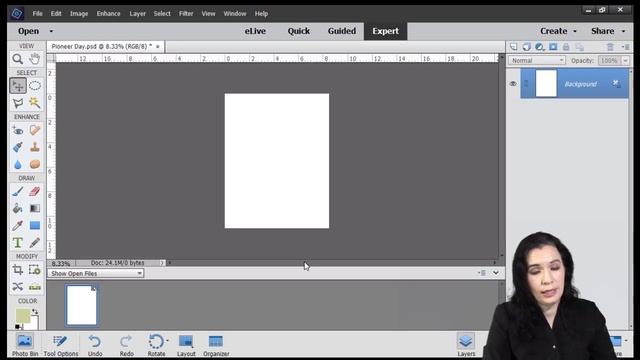Image resolution: width=640 pixels, height=360 pixels.
Task: Select the Recompose tool
Action: click(35, 270)
